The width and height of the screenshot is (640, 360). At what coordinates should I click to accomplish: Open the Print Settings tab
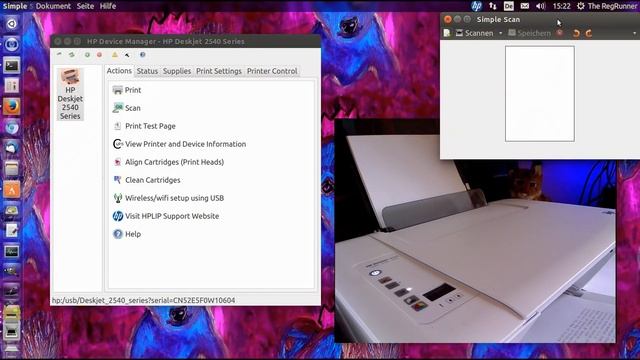[x=219, y=71]
